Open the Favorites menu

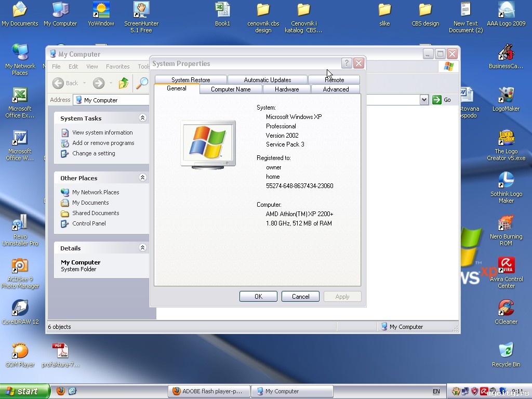pos(117,66)
